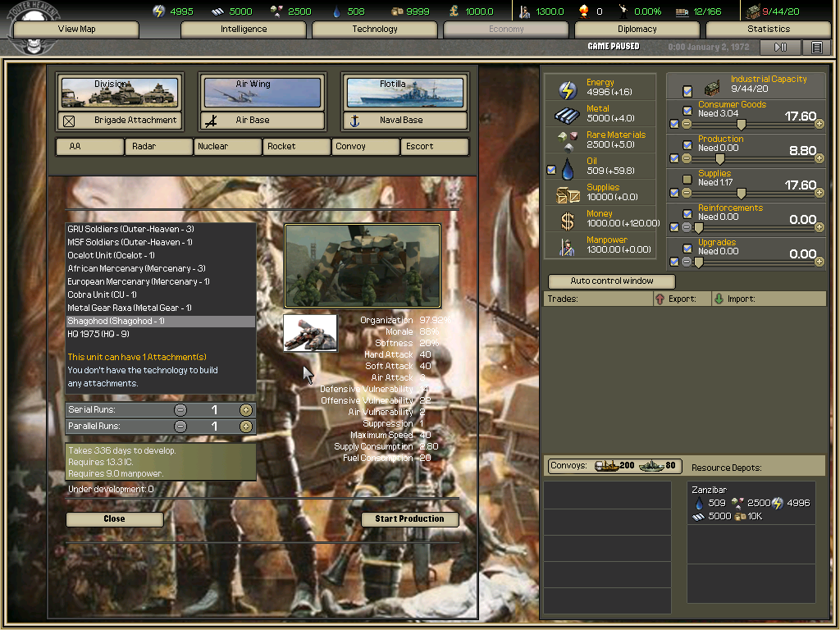Toggle the Industrial Capacity checkbox

pos(687,90)
